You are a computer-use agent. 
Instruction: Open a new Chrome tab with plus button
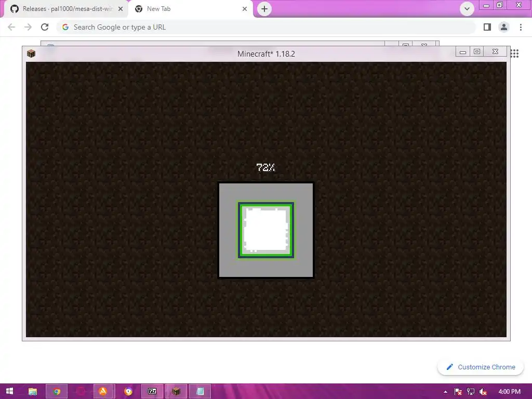[264, 9]
